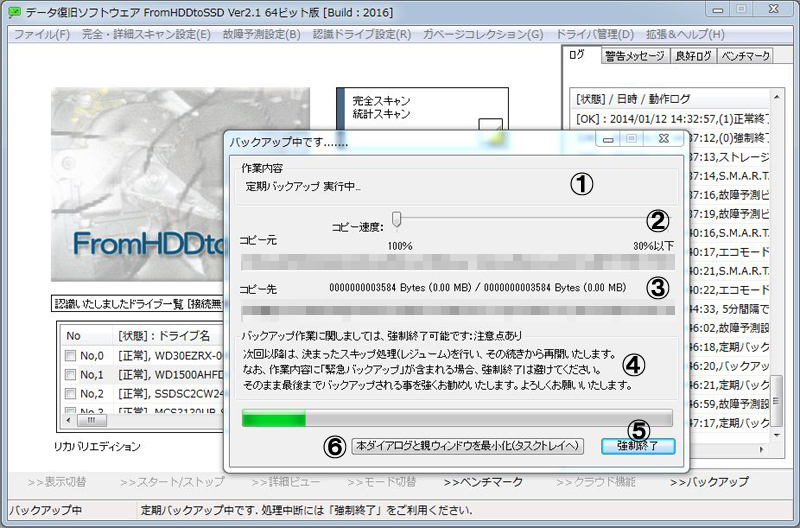Click the [状態]:ドライブ名 column header
This screenshot has width=800, height=528.
(x=168, y=336)
